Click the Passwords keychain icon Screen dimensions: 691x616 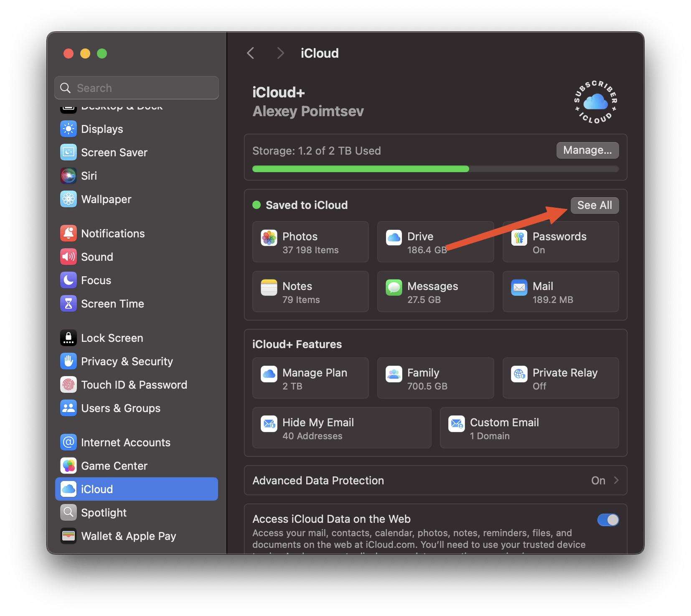[519, 237]
